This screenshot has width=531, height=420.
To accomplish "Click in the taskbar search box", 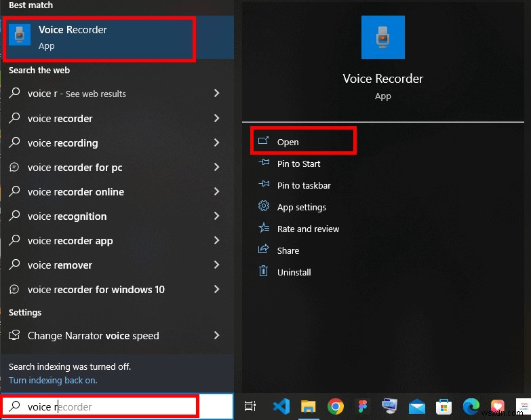I will point(117,406).
